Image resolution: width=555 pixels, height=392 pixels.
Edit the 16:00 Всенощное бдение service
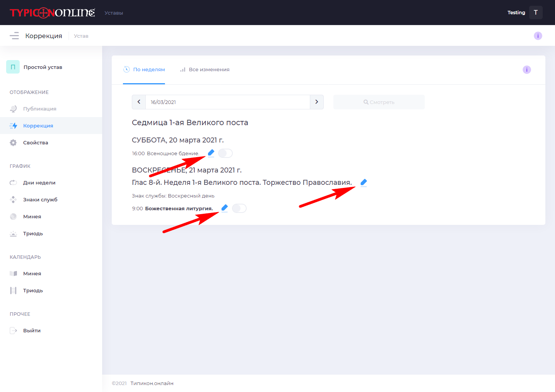click(211, 153)
